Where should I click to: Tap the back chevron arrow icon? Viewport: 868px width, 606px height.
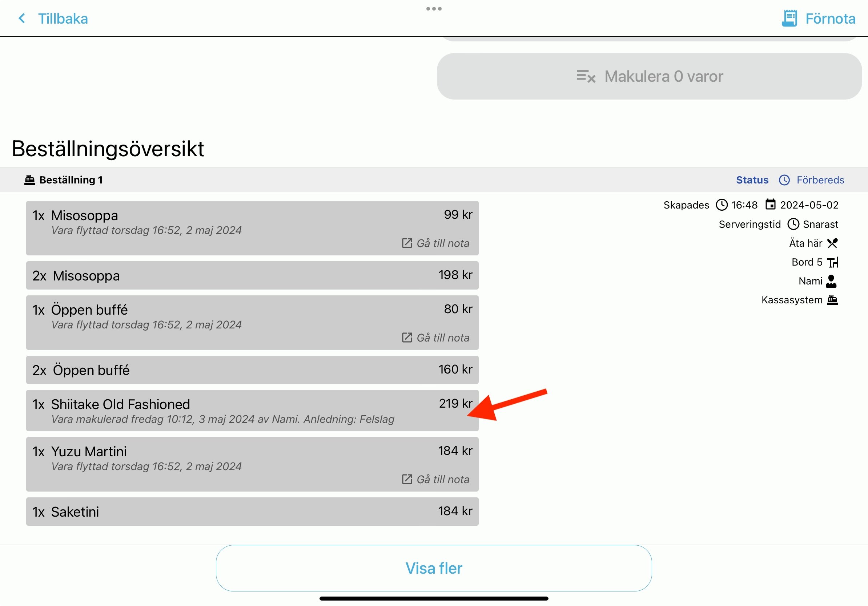[x=22, y=18]
